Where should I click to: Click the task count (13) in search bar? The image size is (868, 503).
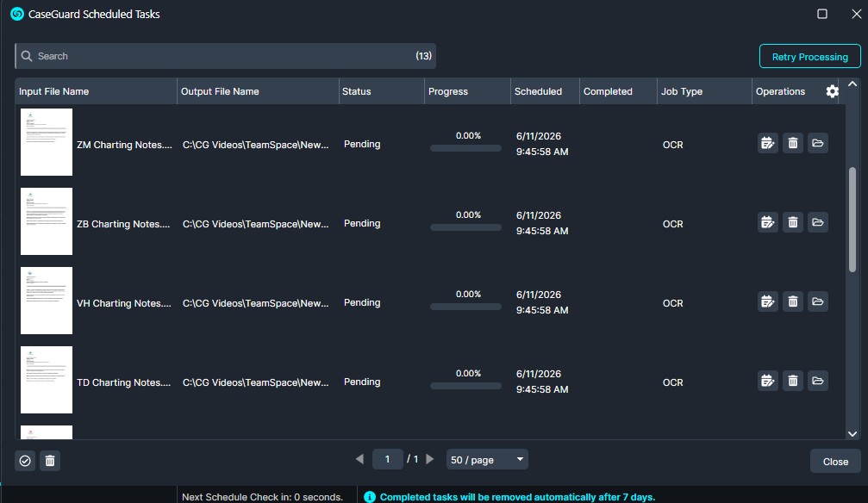(423, 56)
